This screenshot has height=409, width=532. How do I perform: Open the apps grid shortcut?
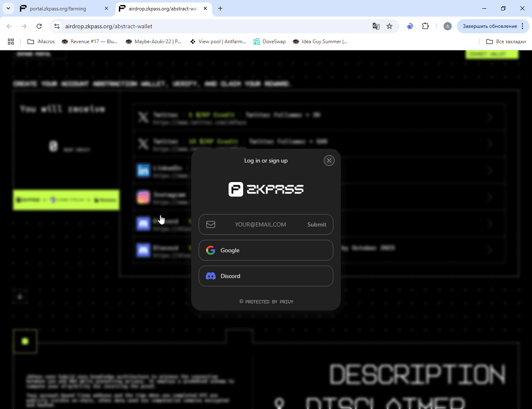(11, 42)
